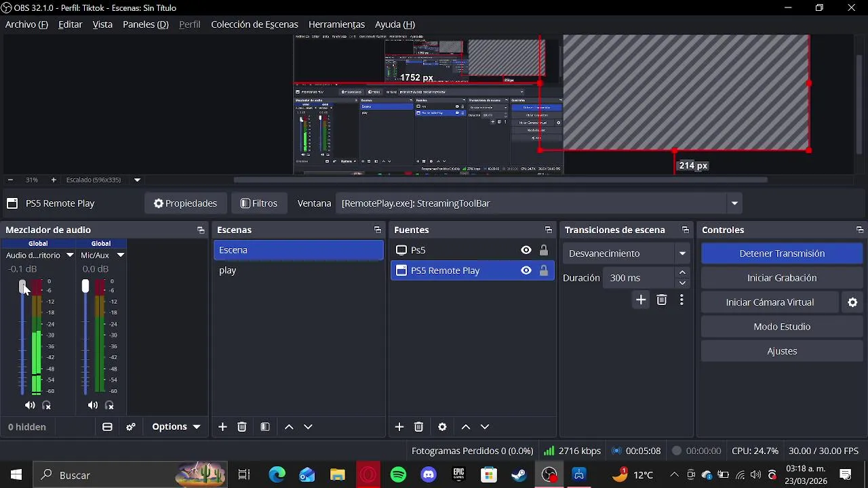Expand Mic/Aux channel menu arrow
This screenshot has height=488, width=868.
point(121,256)
